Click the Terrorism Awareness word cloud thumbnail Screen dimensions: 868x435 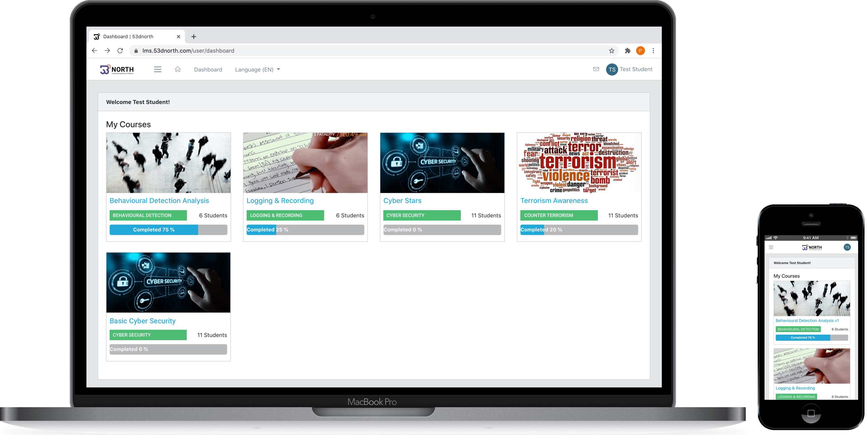[x=579, y=163]
